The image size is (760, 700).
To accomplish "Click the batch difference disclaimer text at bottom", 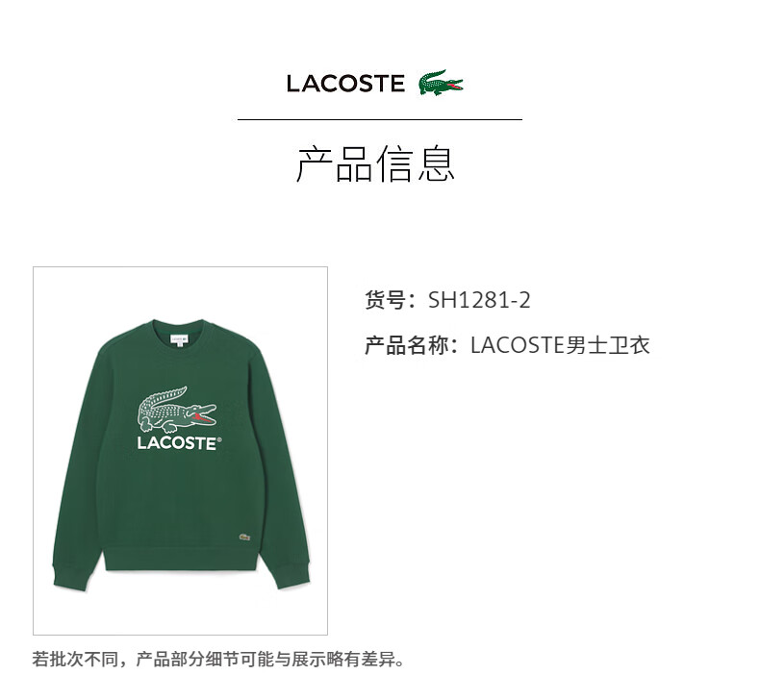I will click(x=218, y=660).
